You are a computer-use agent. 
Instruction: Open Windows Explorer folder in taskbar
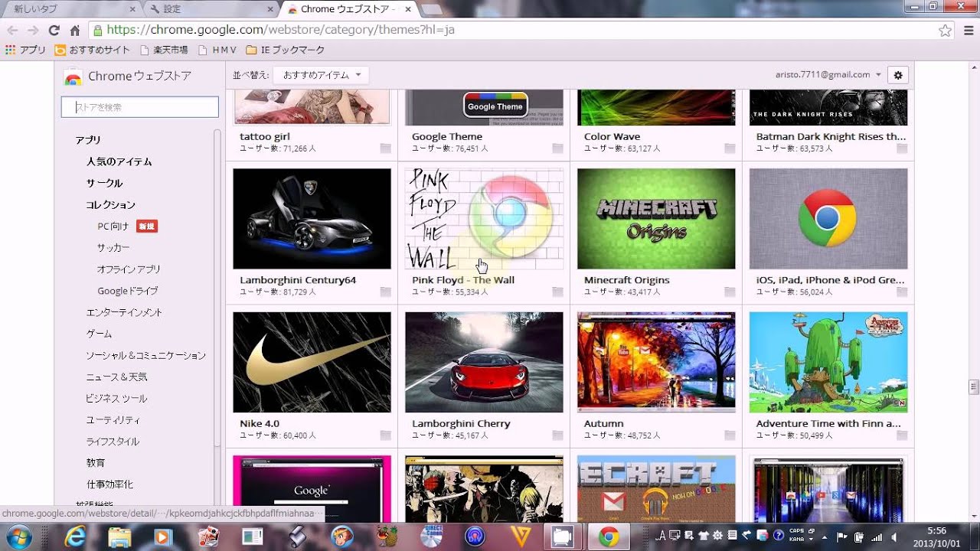(x=119, y=537)
